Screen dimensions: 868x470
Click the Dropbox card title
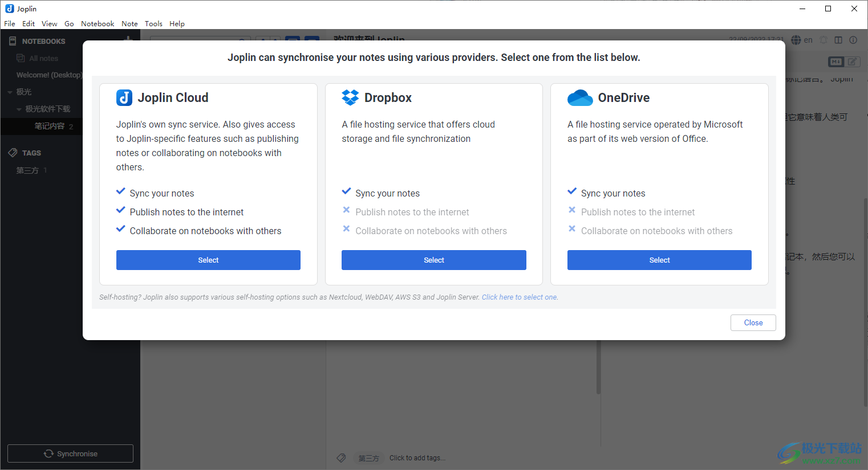click(x=388, y=98)
